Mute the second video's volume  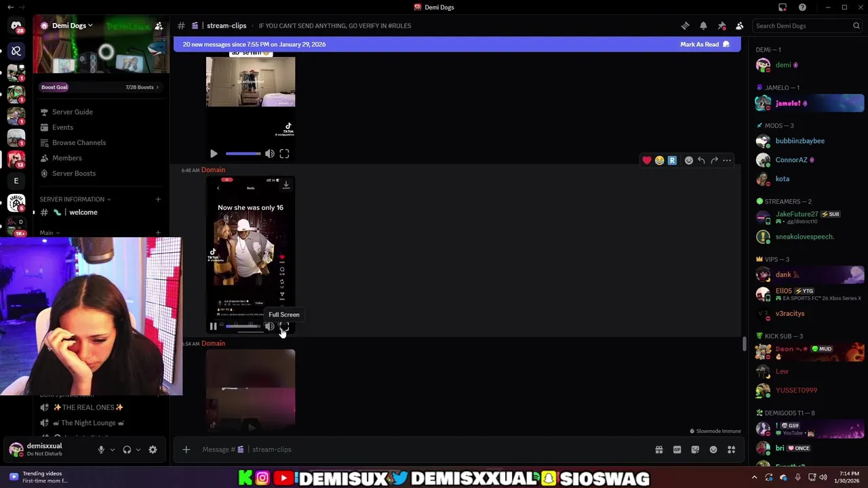click(x=269, y=327)
